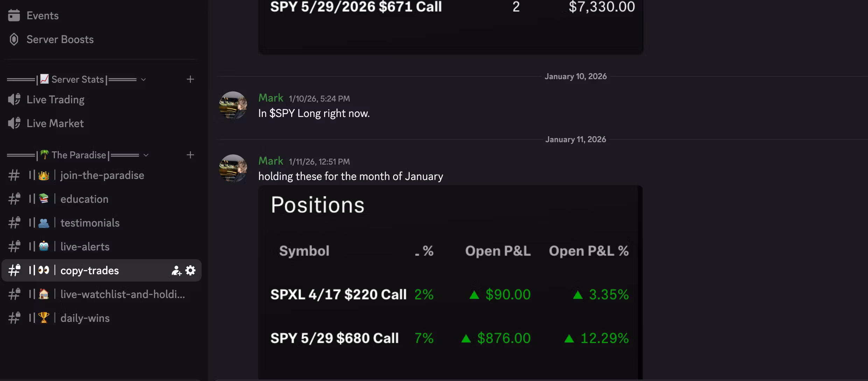
Task: Click the Server Boosts gem icon
Action: (x=14, y=39)
